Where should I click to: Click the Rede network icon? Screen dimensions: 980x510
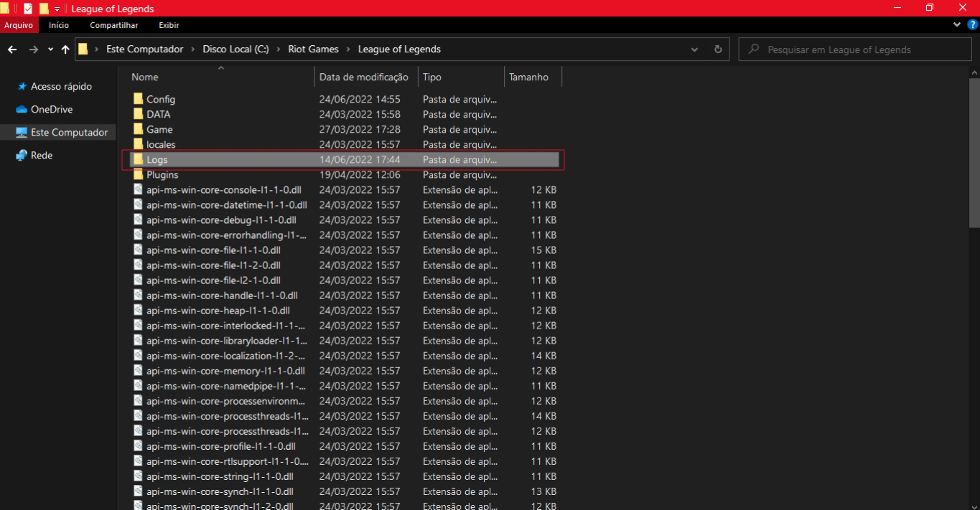(22, 156)
